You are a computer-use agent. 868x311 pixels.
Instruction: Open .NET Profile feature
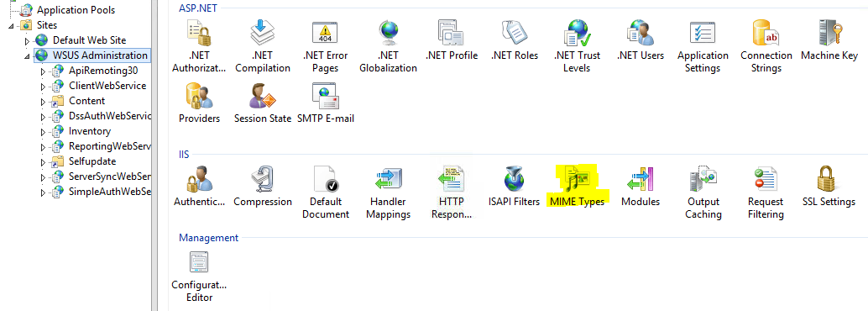coord(452,40)
